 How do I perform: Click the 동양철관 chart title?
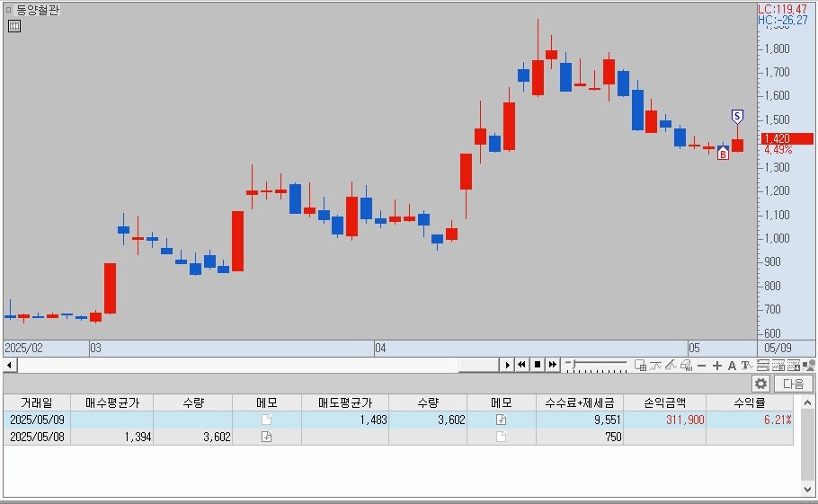pyautogui.click(x=38, y=10)
